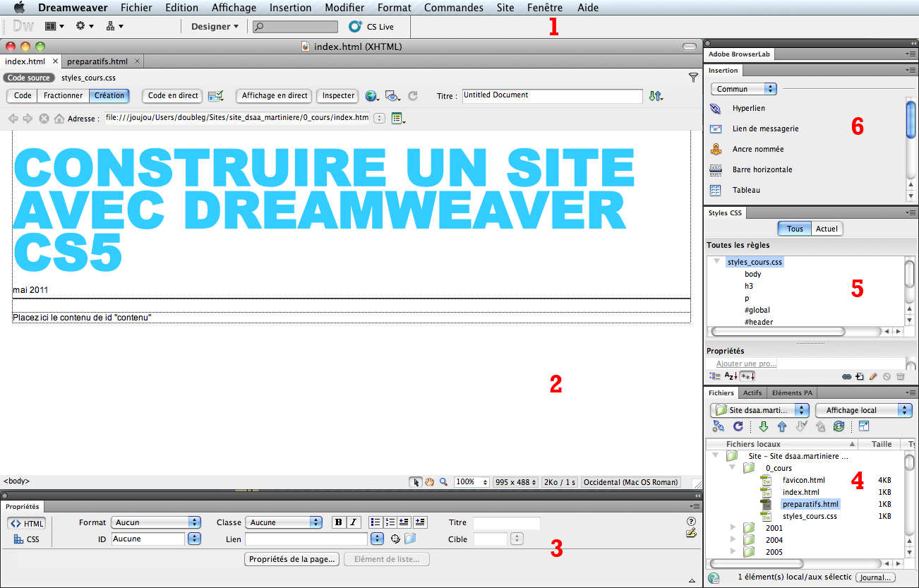
Task: Select the pointer Select tool in status bar
Action: click(416, 482)
